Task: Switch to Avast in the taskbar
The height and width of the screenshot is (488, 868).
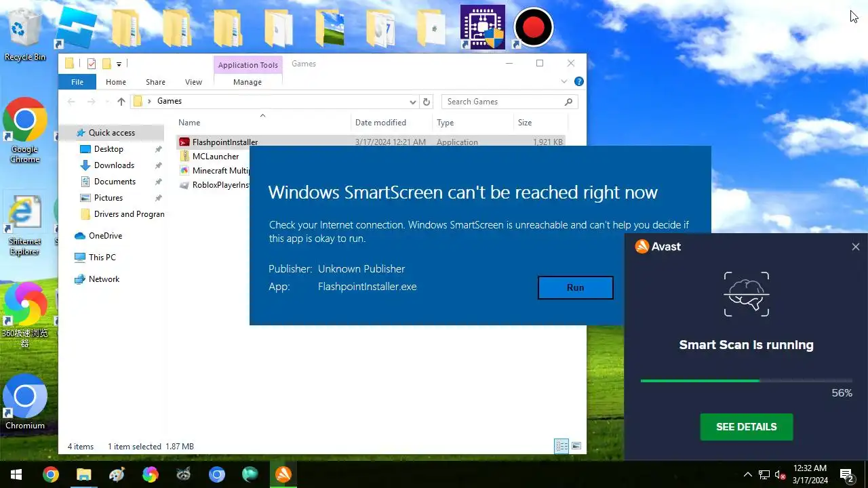Action: coord(283,474)
